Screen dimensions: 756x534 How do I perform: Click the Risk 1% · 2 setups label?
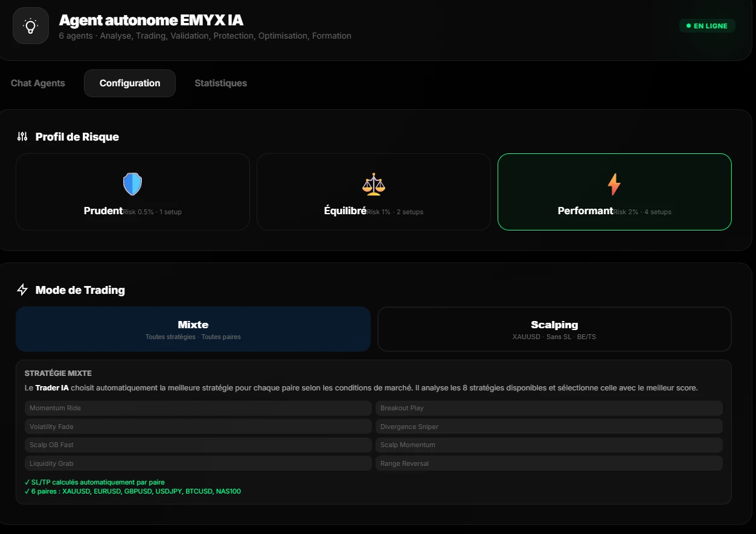click(395, 212)
